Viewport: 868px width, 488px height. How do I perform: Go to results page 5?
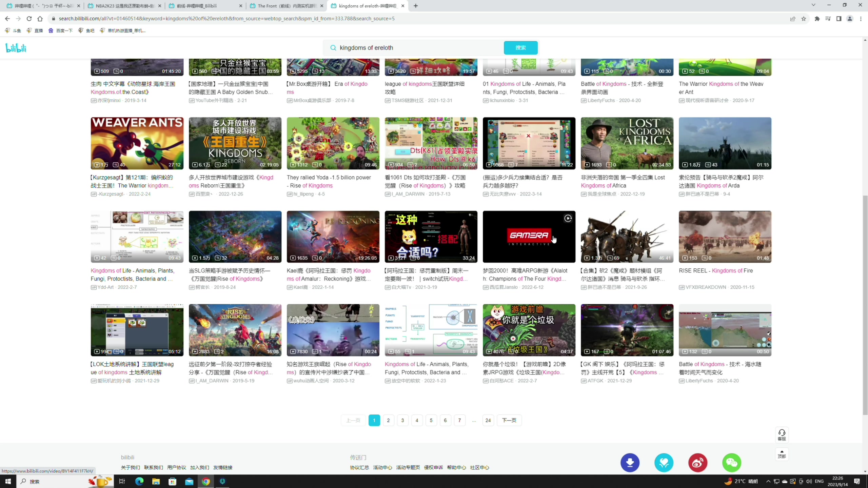coord(431,420)
